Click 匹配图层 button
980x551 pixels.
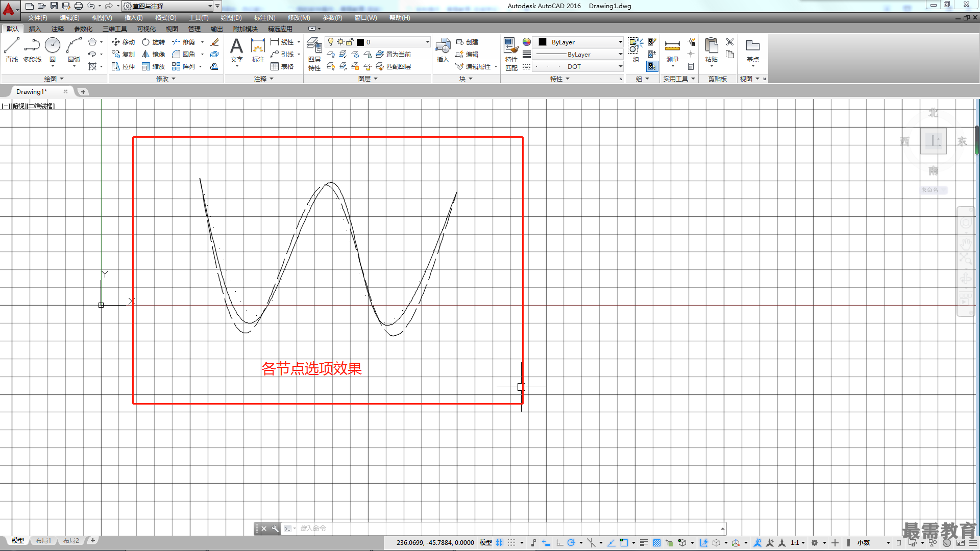(394, 66)
